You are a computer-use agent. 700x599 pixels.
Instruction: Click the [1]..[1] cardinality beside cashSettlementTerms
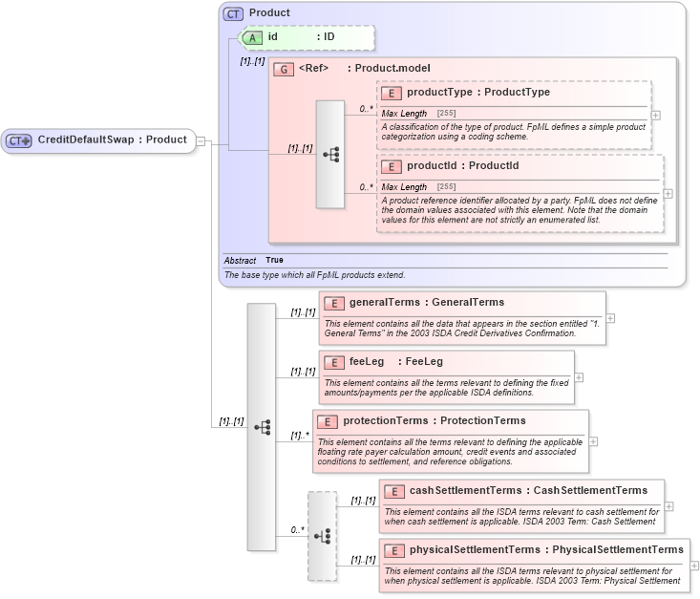[x=363, y=501]
